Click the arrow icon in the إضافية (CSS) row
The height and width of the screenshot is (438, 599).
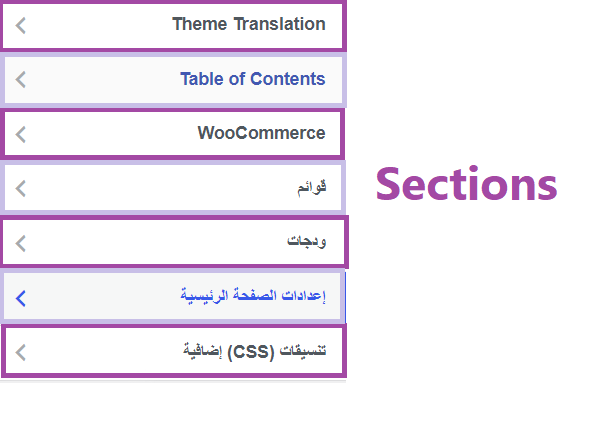pyautogui.click(x=21, y=352)
